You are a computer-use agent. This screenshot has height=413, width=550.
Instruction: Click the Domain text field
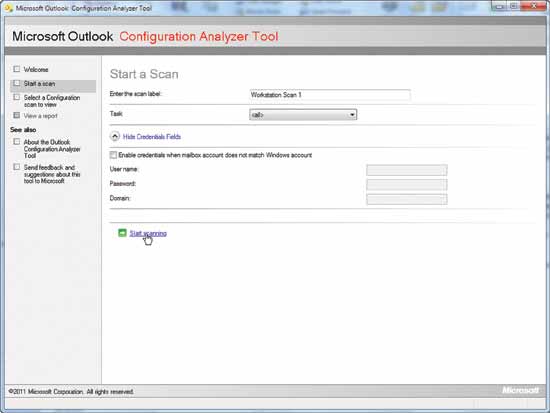407,199
